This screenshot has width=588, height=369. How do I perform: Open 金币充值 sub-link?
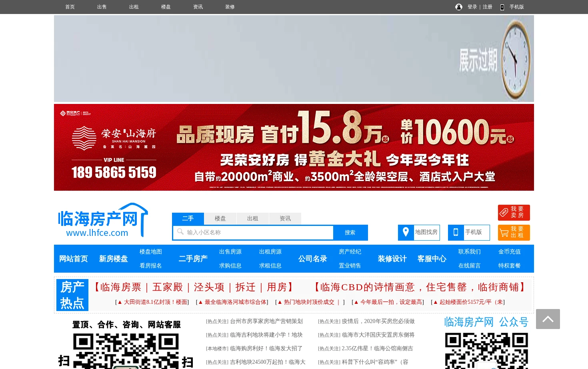click(x=510, y=251)
